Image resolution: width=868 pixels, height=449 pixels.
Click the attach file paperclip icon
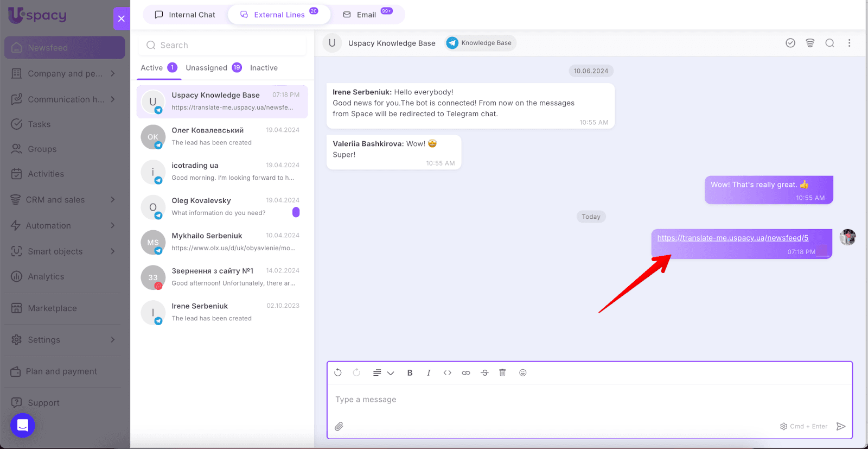click(339, 426)
